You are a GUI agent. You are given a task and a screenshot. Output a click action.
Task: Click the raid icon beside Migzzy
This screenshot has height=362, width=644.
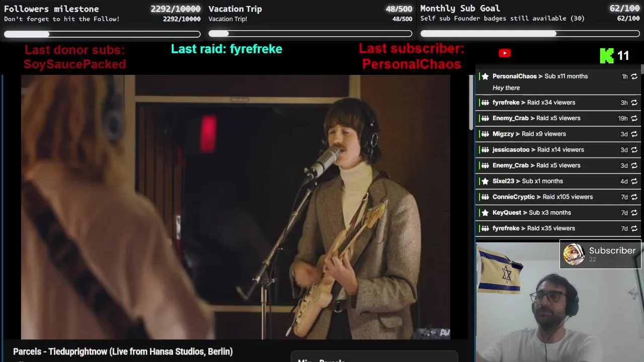click(485, 134)
